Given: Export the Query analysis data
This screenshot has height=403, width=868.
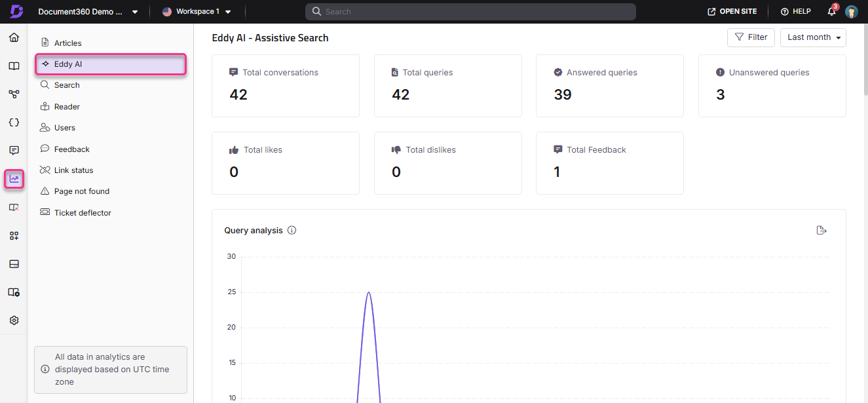Looking at the screenshot, I should coord(821,230).
